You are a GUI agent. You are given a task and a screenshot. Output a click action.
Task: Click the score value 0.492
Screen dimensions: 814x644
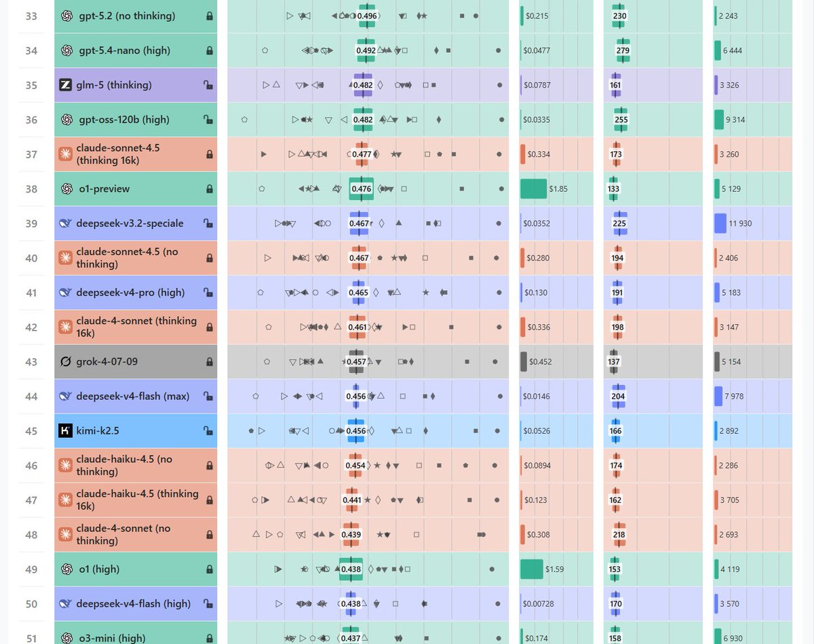point(366,50)
